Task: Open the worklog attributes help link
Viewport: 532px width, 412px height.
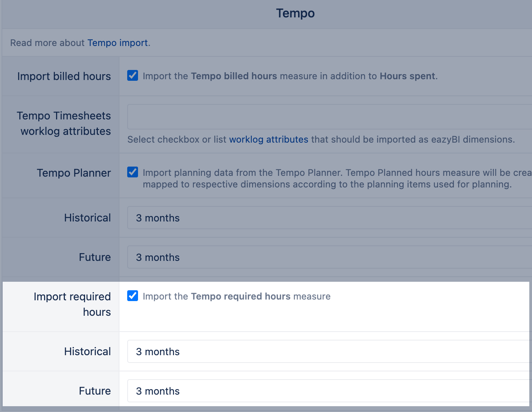Action: click(268, 140)
